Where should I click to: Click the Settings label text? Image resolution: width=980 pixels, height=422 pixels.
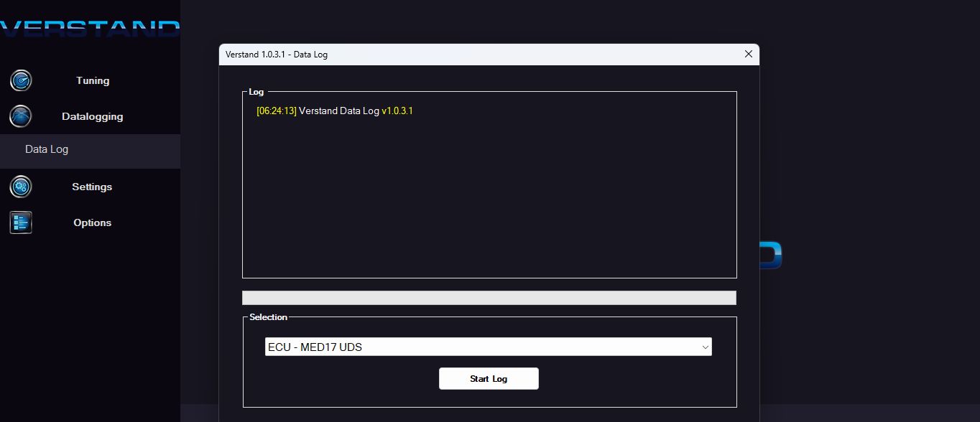(x=92, y=187)
